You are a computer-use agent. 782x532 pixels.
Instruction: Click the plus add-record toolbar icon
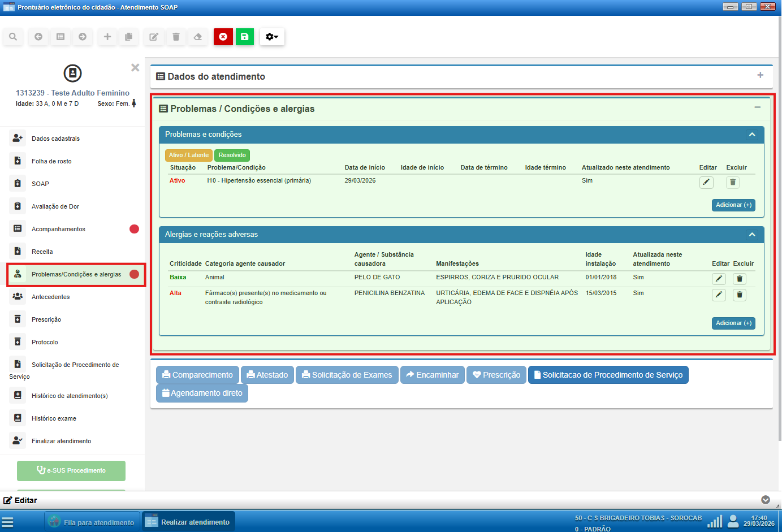(107, 37)
